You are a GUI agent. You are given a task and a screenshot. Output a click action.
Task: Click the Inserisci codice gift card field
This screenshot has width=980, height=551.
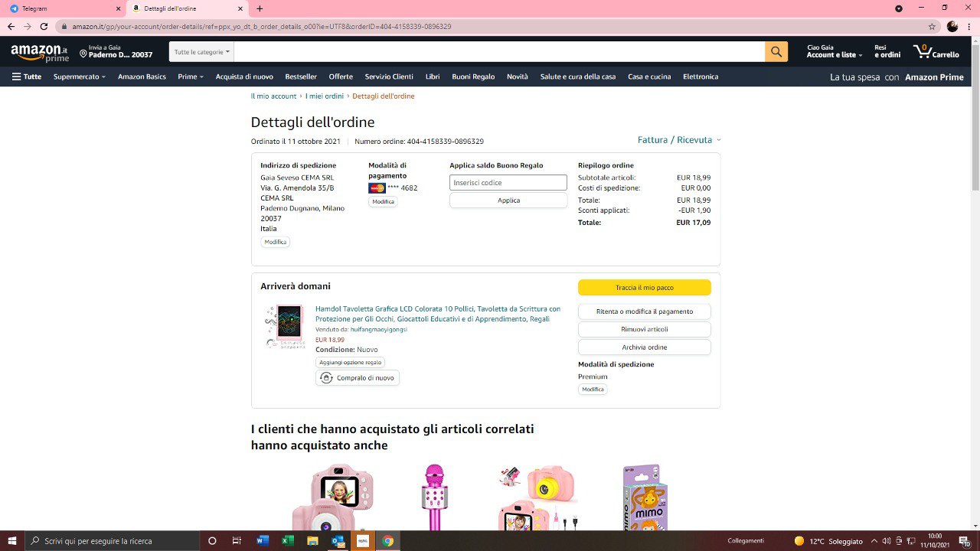[x=508, y=183]
